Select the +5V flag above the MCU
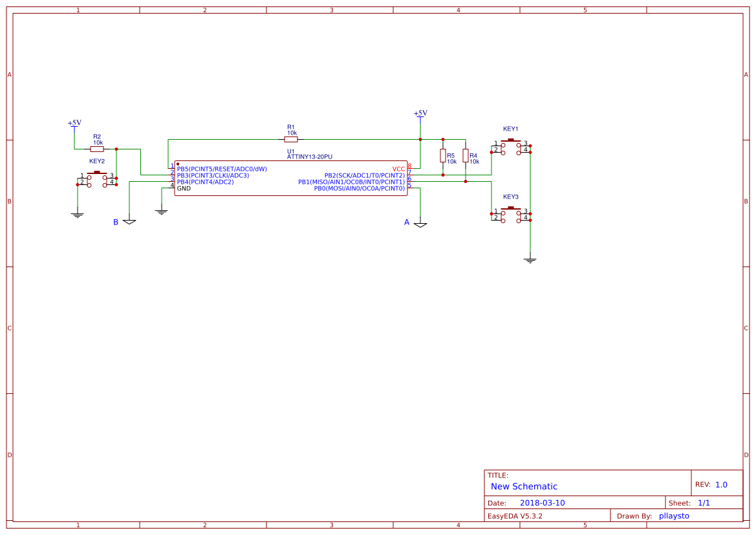756x535 pixels. [420, 114]
